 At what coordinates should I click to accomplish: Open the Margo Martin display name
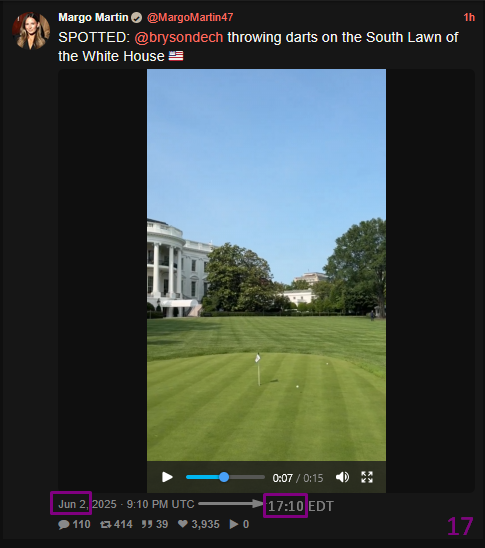tap(93, 17)
